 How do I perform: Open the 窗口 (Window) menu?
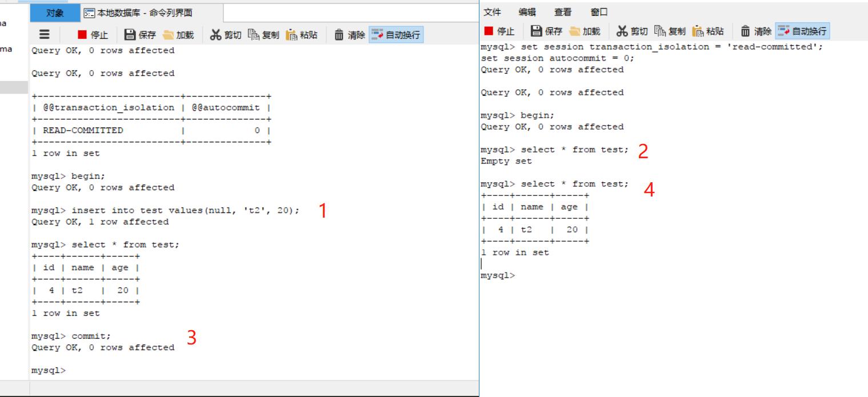pyautogui.click(x=599, y=12)
